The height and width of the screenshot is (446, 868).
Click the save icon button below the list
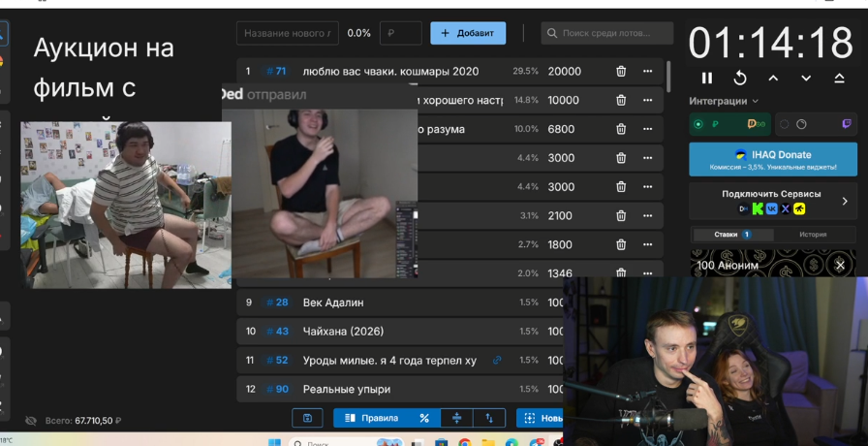pyautogui.click(x=307, y=418)
